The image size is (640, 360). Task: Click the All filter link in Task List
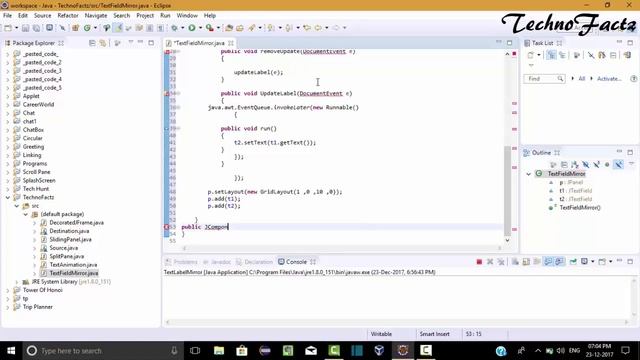(x=582, y=79)
